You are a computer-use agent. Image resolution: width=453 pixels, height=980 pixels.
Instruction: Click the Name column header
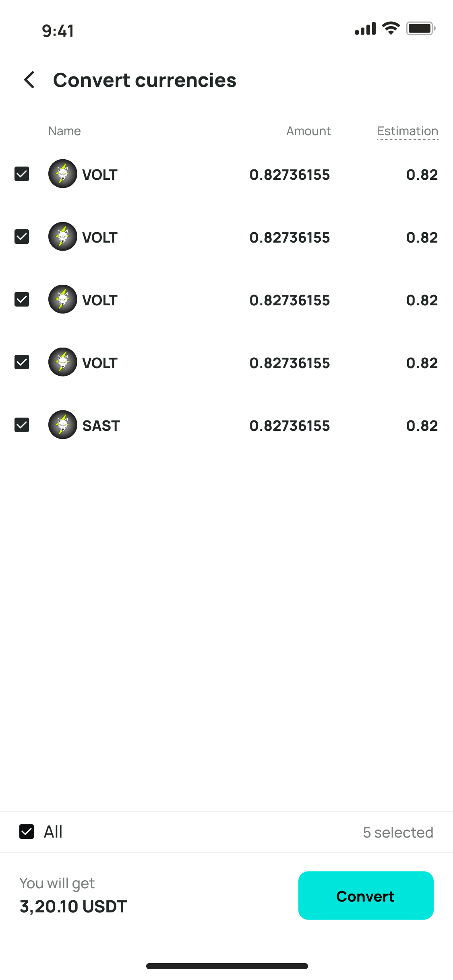(x=64, y=131)
